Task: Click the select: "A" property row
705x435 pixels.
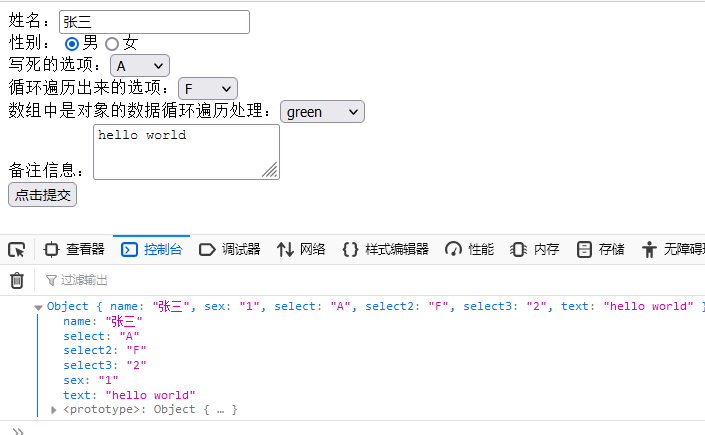Action: (101, 336)
